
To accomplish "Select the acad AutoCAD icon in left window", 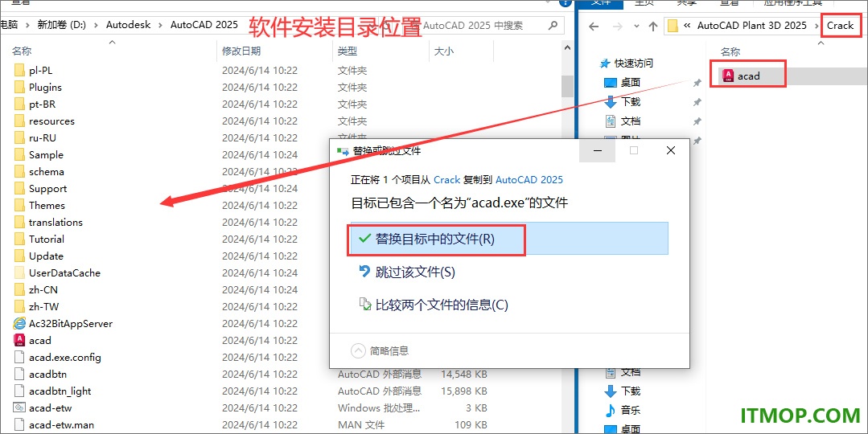I will click(x=19, y=340).
